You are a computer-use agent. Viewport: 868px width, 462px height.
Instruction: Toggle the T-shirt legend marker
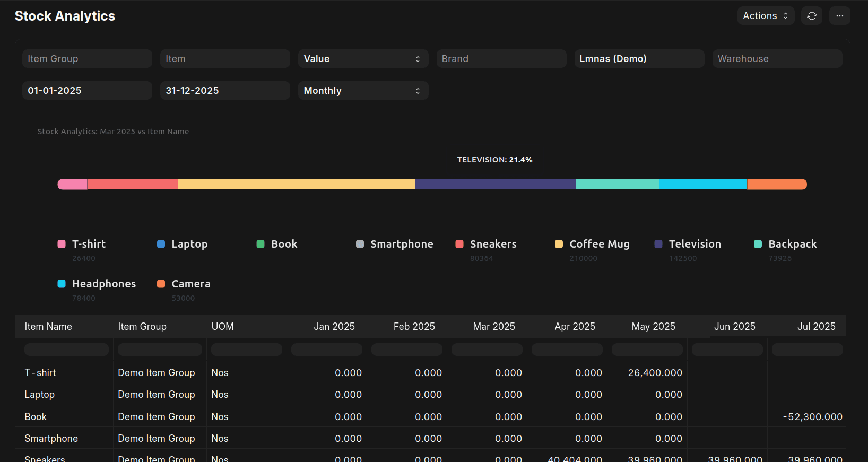[x=62, y=244]
